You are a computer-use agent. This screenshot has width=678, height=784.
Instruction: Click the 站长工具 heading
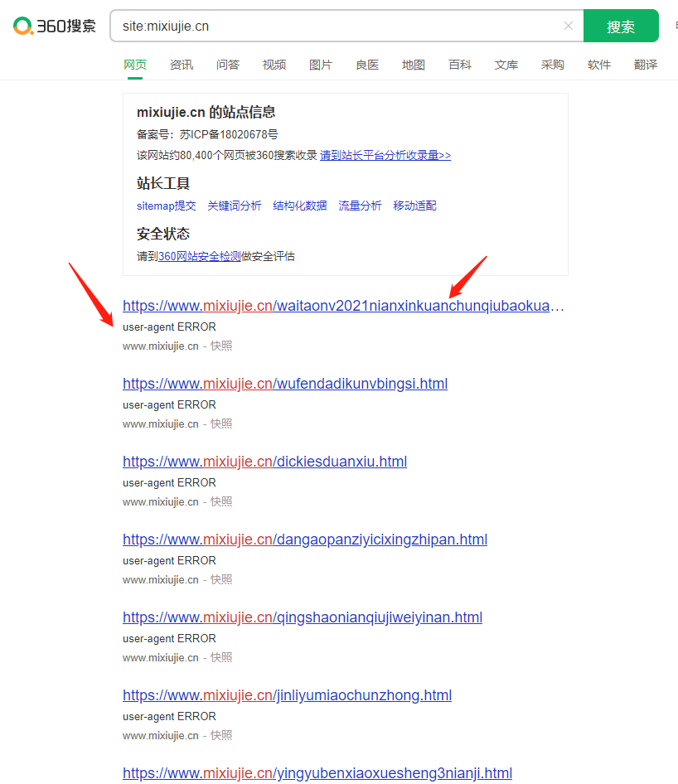[163, 183]
